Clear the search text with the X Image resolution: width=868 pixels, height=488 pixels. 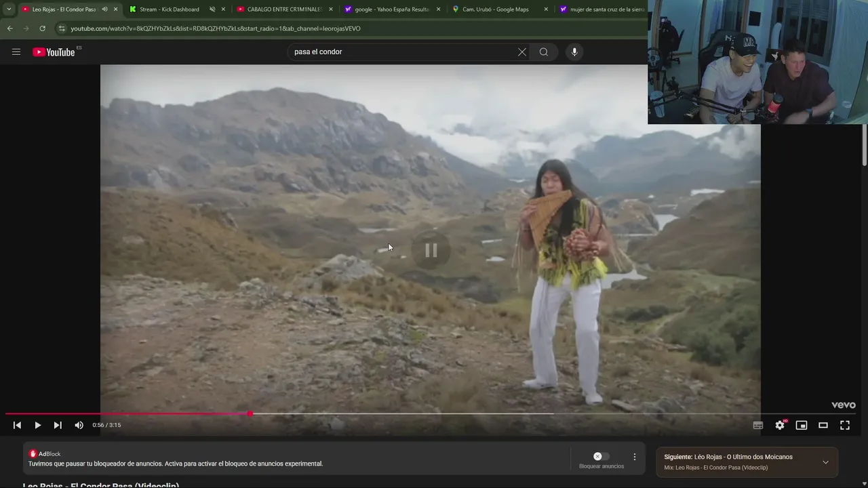pyautogui.click(x=522, y=52)
